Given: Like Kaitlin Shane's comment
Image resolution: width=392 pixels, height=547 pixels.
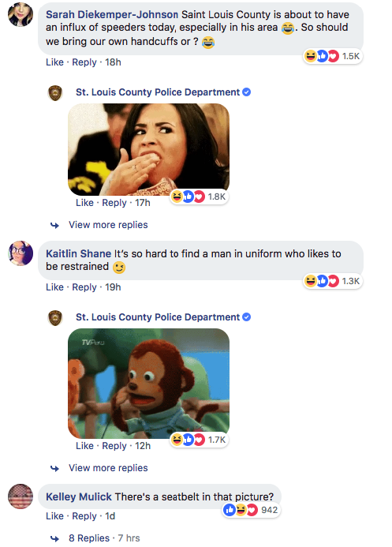Looking at the screenshot, I should pyautogui.click(x=54, y=287).
